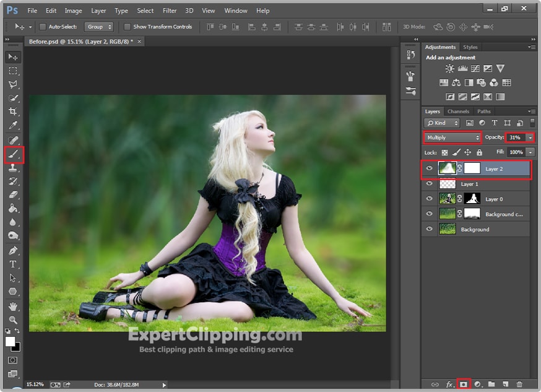This screenshot has width=541, height=392.
Task: Switch to the Styles panel tab
Action: pos(470,47)
